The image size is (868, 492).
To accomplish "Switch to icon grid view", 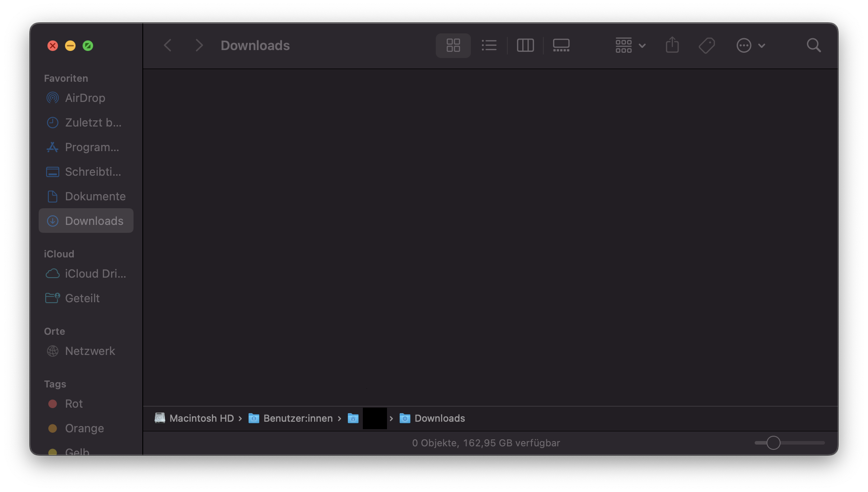I will pos(453,45).
